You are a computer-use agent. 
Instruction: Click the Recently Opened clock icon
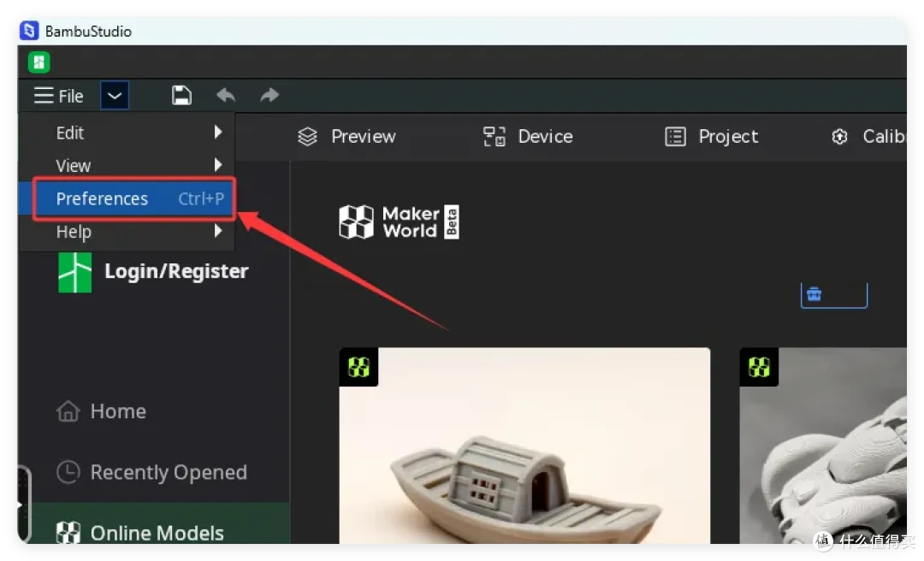[68, 472]
